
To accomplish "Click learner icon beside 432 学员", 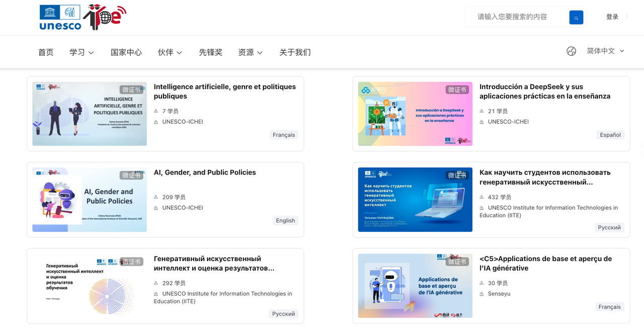I will 481,197.
